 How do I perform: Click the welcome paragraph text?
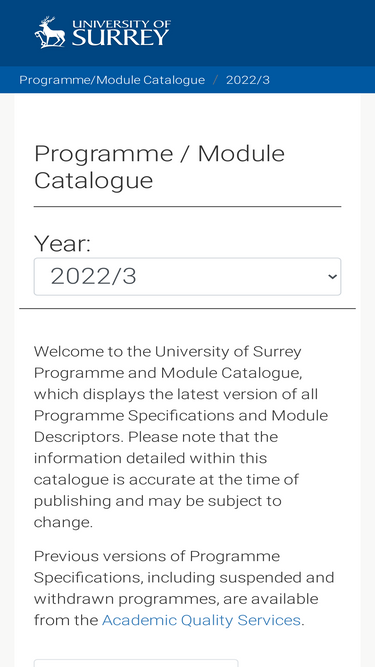pos(181,437)
